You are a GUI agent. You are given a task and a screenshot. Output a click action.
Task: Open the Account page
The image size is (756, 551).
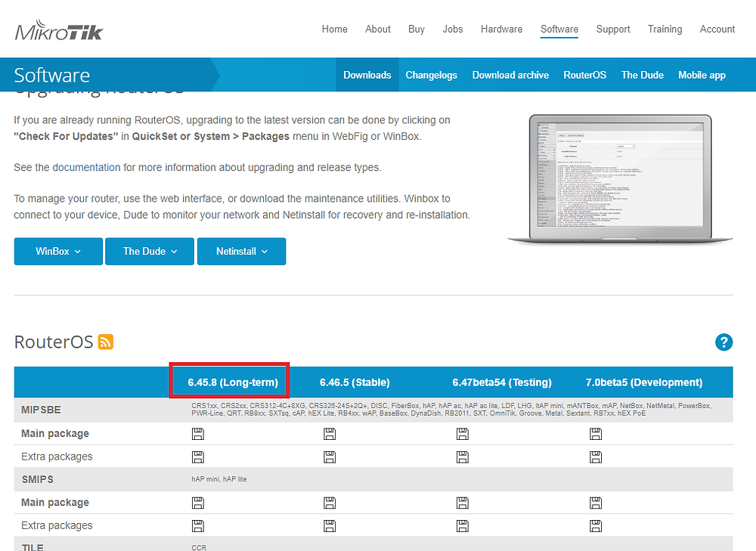[x=717, y=29]
